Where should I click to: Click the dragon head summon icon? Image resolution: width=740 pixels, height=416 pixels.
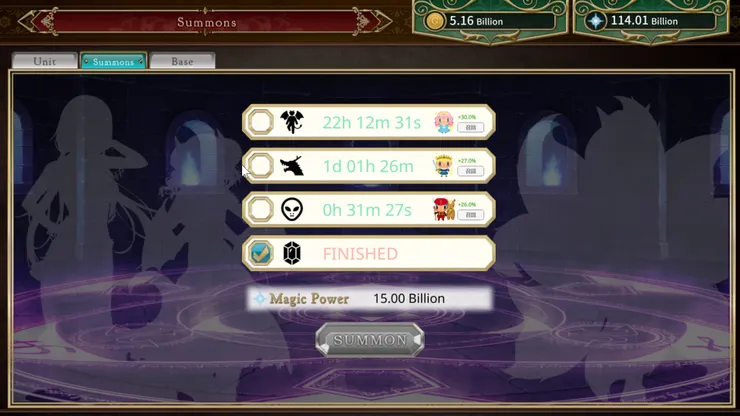[x=292, y=166]
